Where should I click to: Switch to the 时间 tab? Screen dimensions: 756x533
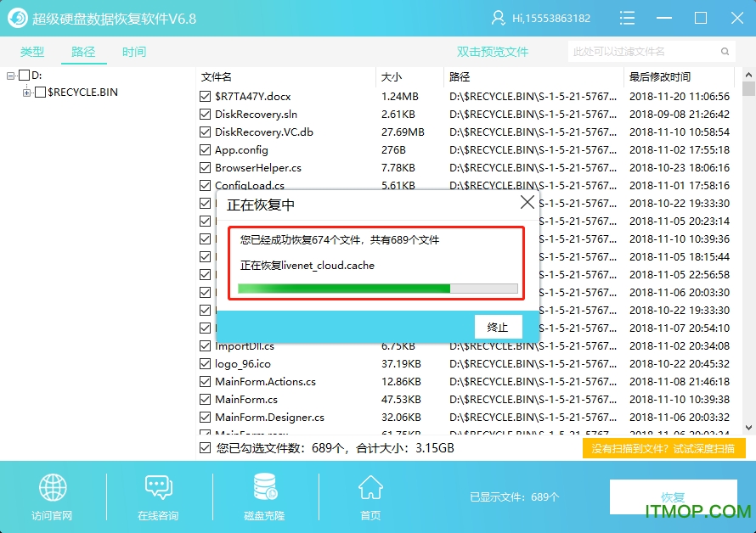(x=133, y=51)
